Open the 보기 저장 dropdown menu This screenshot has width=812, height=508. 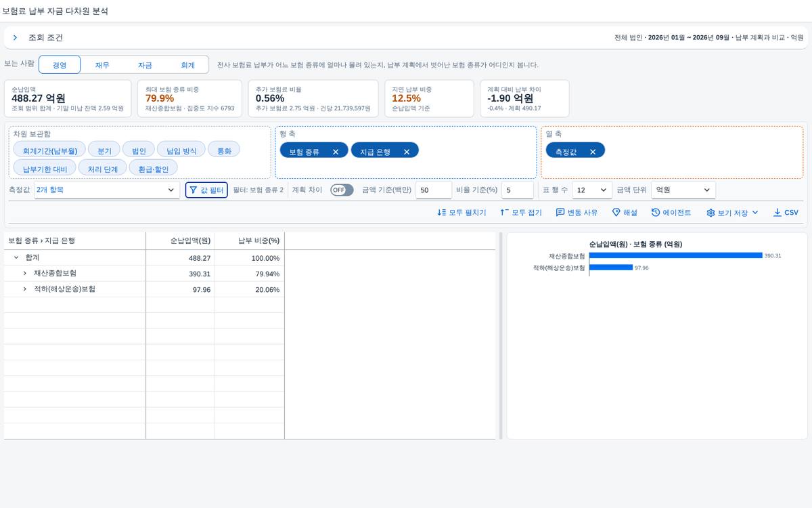click(x=733, y=213)
